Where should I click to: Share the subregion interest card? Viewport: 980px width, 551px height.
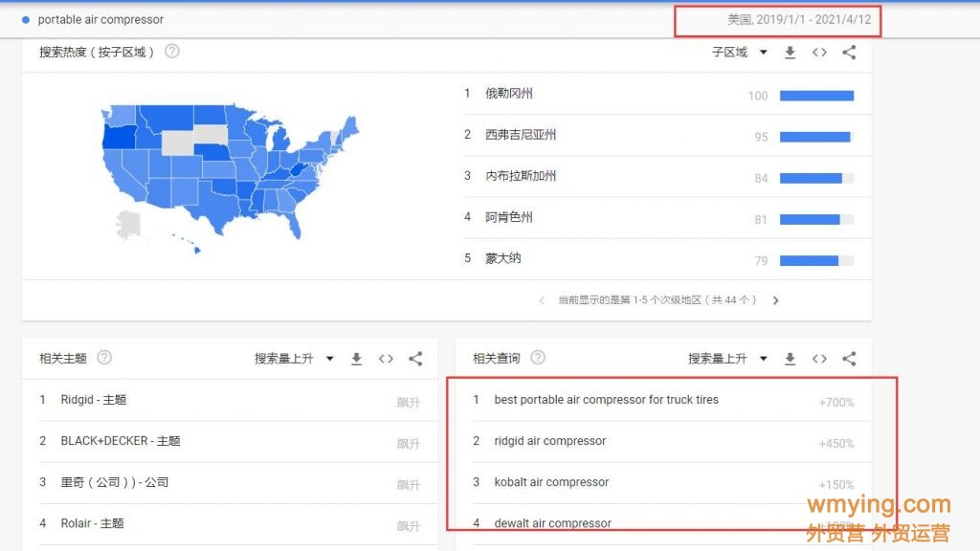(849, 53)
